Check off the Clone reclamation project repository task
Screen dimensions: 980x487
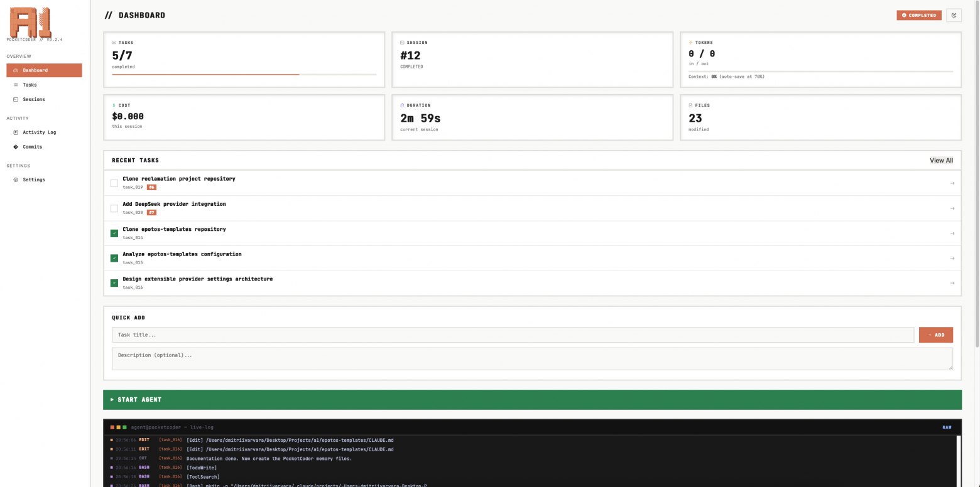114,183
